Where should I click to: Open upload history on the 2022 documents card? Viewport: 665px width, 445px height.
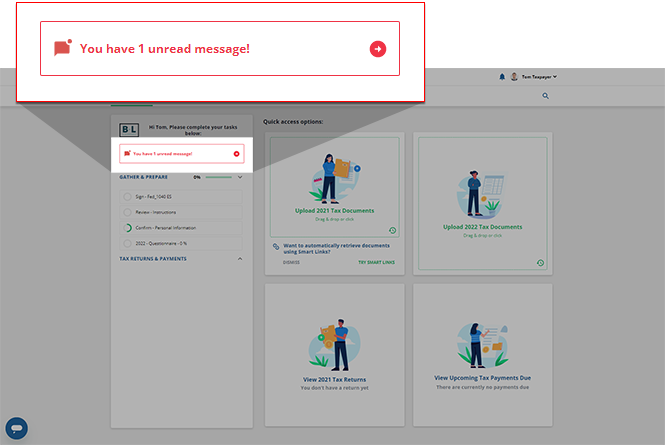540,263
